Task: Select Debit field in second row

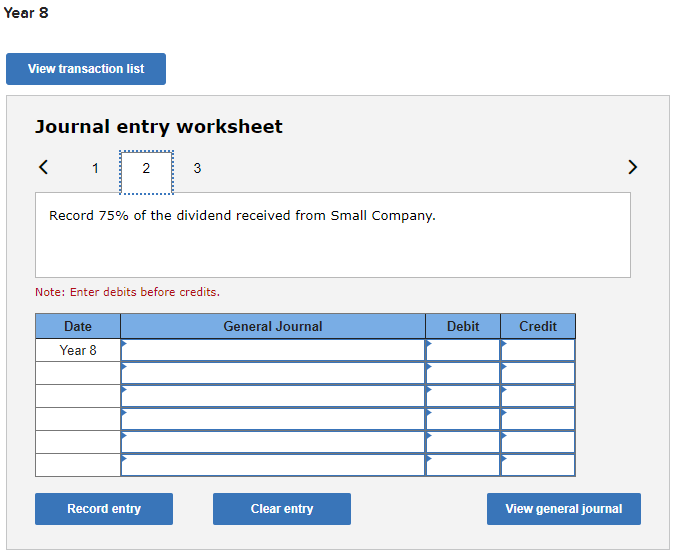Action: pyautogui.click(x=463, y=373)
